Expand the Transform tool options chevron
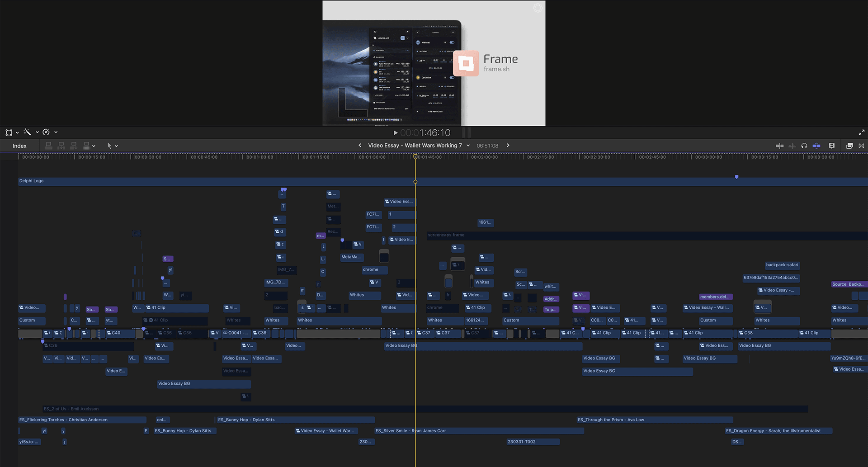 (17, 132)
